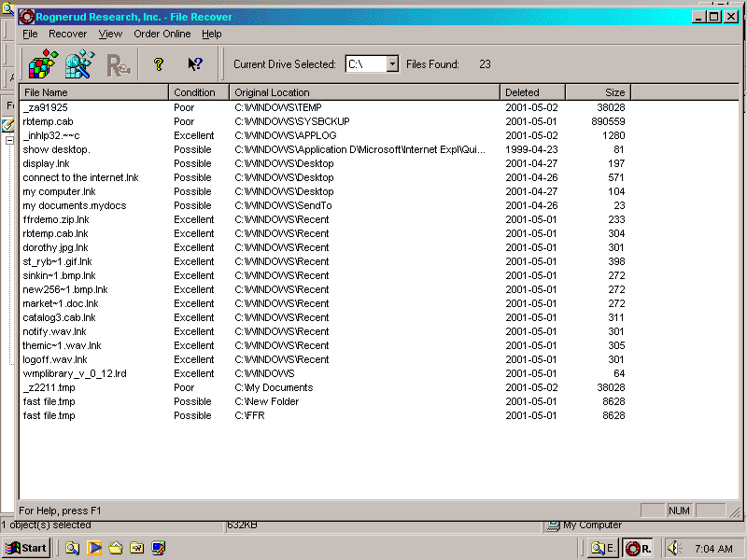Viewport: 747px width, 560px height.
Task: Open the Recover menu
Action: click(67, 34)
